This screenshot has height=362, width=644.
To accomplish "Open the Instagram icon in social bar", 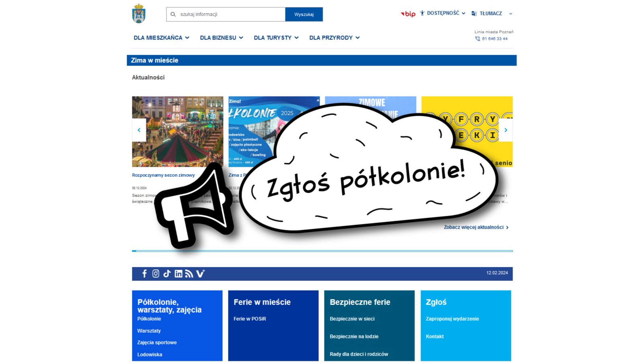I will pyautogui.click(x=156, y=274).
